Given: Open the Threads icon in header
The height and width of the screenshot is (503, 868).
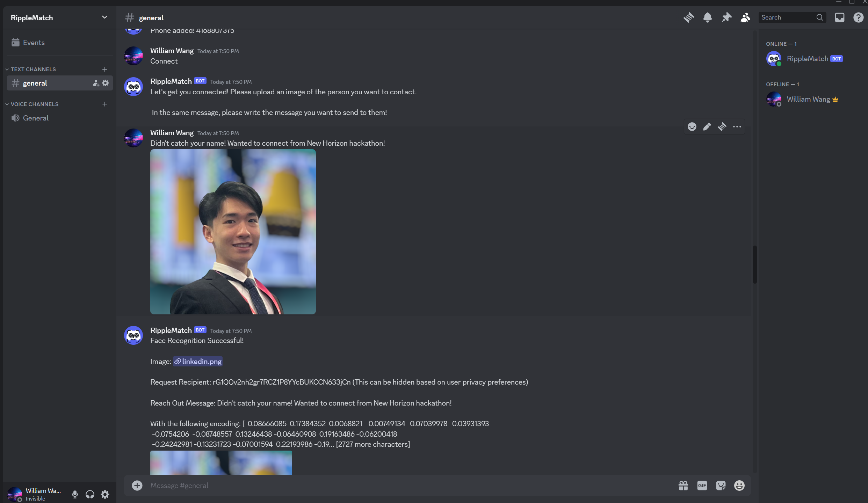Looking at the screenshot, I should click(x=689, y=17).
